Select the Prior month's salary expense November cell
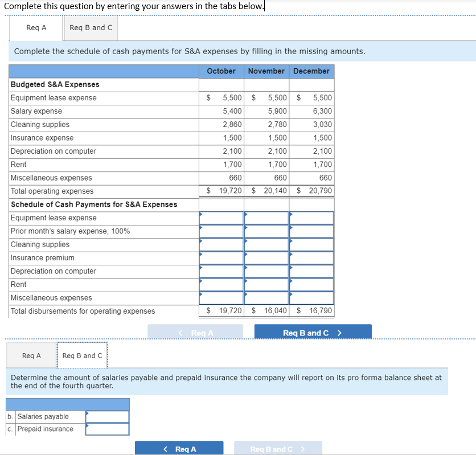 point(266,231)
